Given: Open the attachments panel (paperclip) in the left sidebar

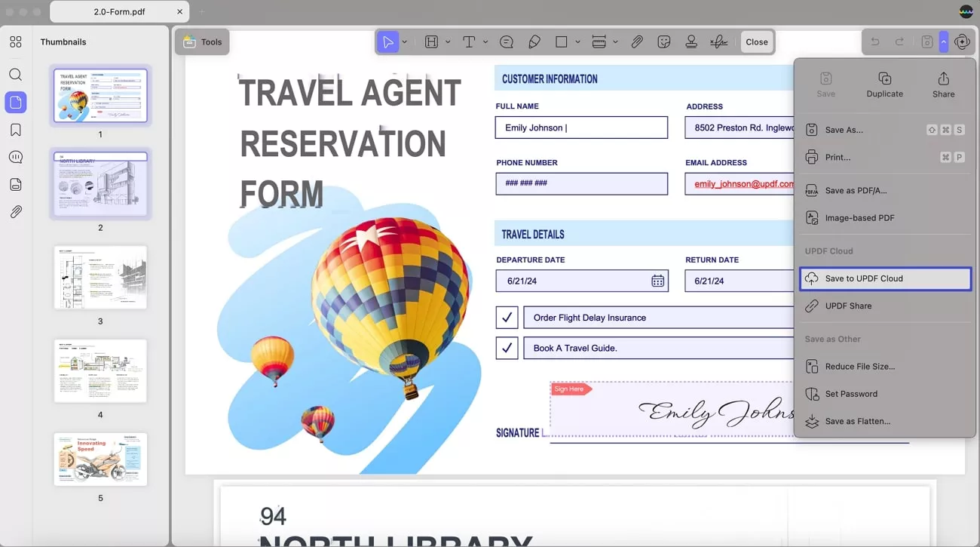Looking at the screenshot, I should click(16, 212).
